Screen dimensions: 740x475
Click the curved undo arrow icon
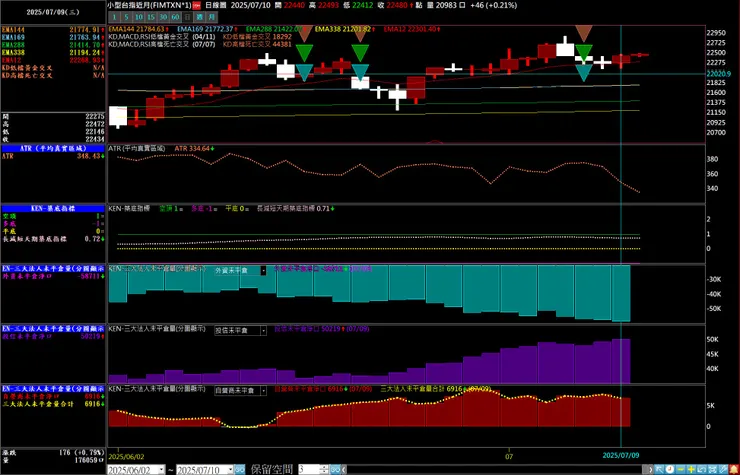click(701, 469)
